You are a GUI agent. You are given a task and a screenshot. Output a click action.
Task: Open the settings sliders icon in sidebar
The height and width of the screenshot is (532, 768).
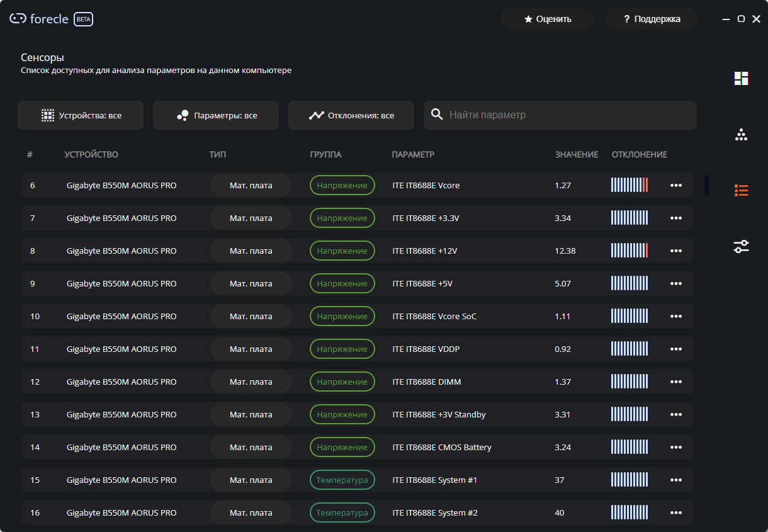741,246
